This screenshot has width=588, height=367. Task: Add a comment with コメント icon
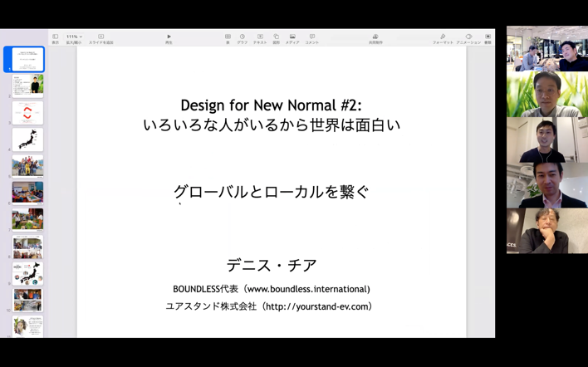[312, 37]
